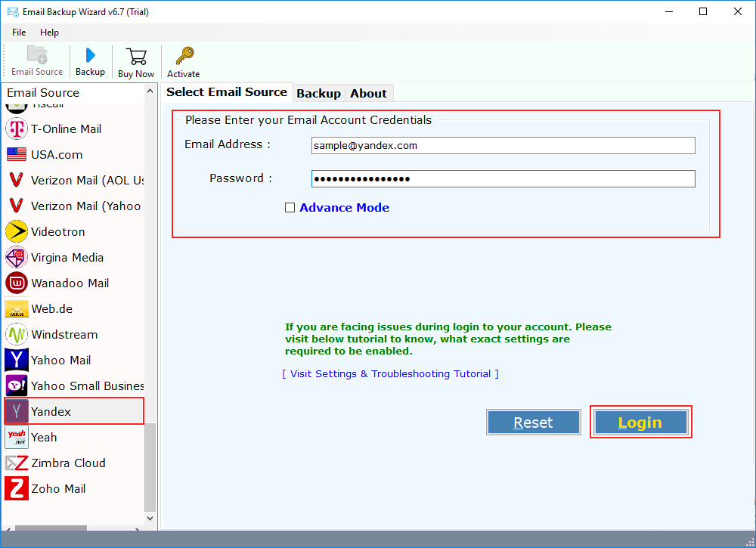Click the Reset button
Screen dimensions: 756x548
(x=533, y=423)
